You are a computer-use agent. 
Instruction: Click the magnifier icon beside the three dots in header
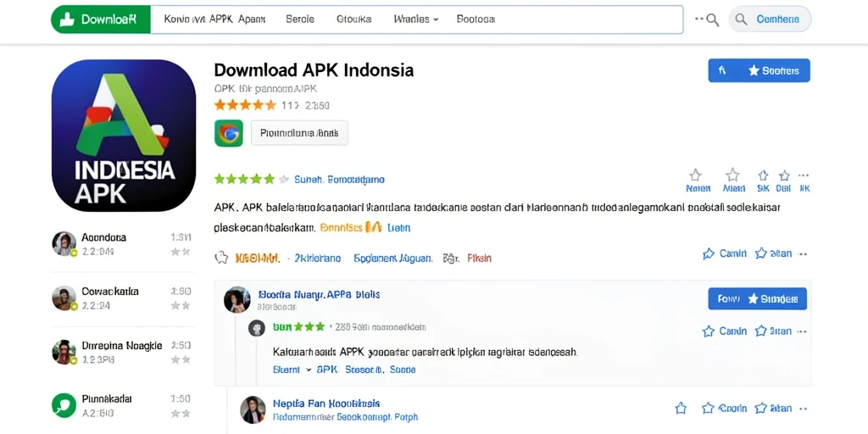712,20
